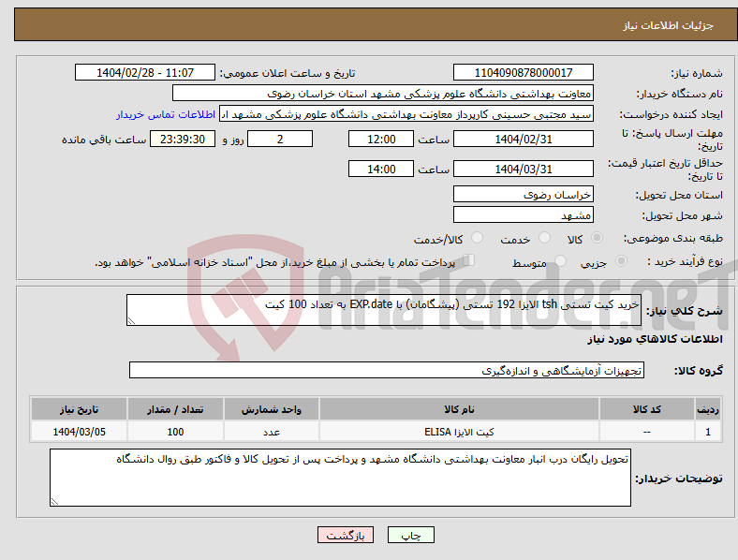The image size is (738, 560).
Task: Click the need date cell 1404/03/05
Action: point(79,432)
